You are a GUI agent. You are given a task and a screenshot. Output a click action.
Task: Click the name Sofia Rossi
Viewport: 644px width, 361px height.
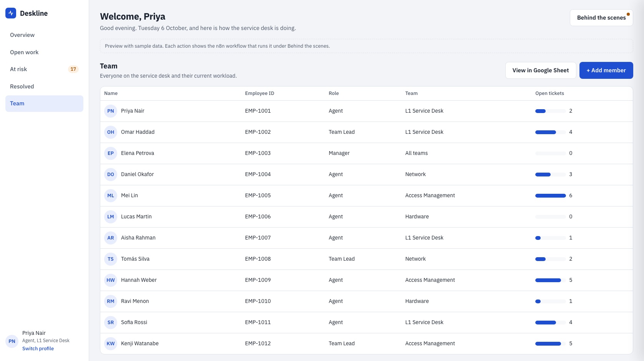(134, 323)
